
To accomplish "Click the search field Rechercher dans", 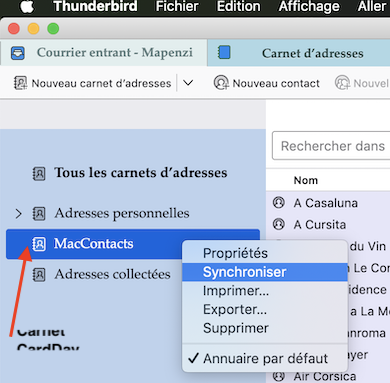I will coord(331,146).
